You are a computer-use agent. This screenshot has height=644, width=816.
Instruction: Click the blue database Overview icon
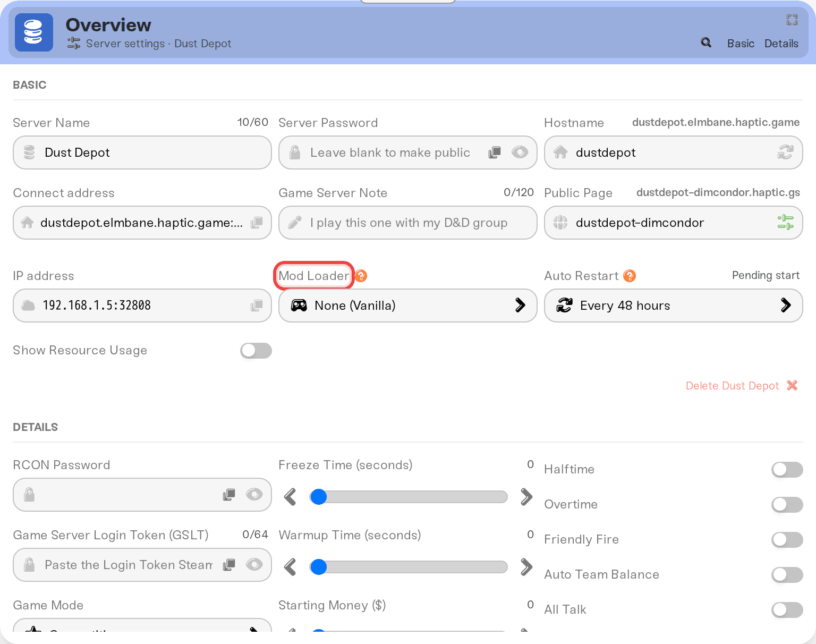34,32
